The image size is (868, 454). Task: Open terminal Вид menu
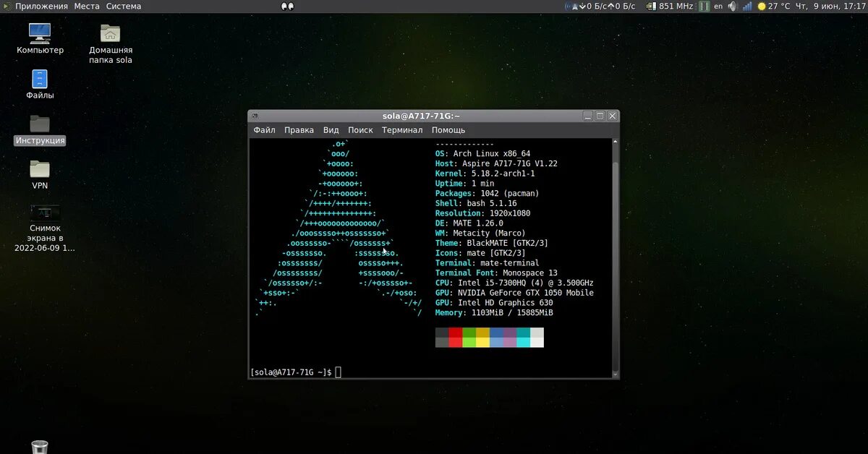[331, 130]
